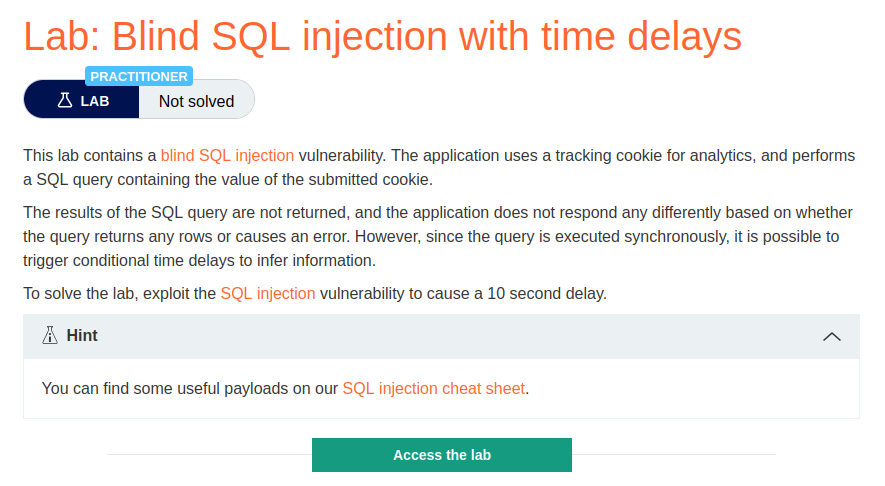
Task: Click the 10 second delay text
Action: coord(546,294)
